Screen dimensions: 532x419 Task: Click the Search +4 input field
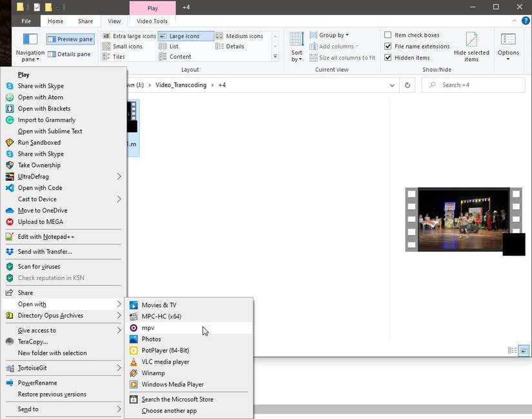click(477, 85)
